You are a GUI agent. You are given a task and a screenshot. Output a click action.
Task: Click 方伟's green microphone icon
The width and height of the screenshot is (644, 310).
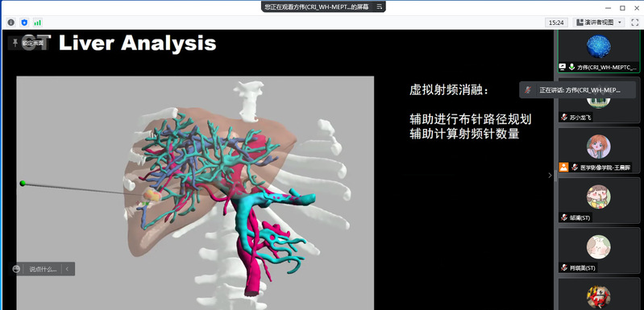(x=571, y=67)
